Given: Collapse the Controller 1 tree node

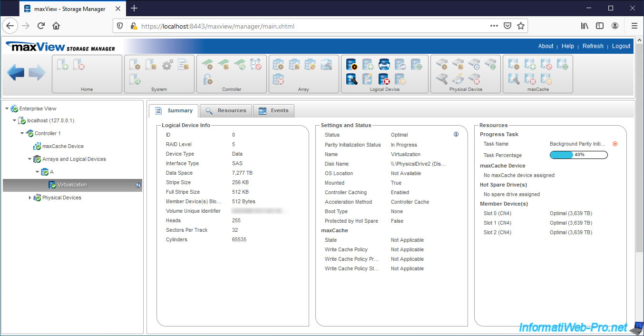Looking at the screenshot, I should pyautogui.click(x=22, y=134).
